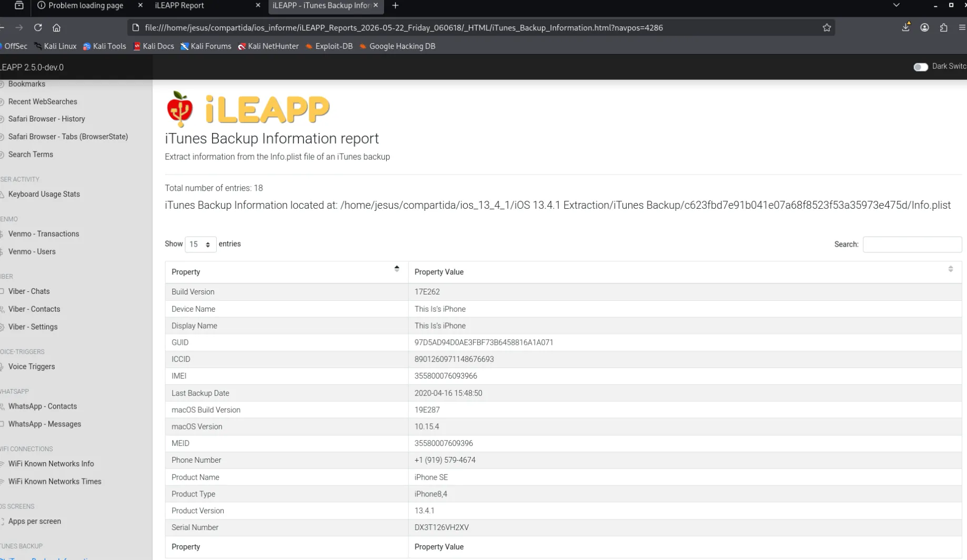
Task: Reload the current page
Action: coord(38,27)
